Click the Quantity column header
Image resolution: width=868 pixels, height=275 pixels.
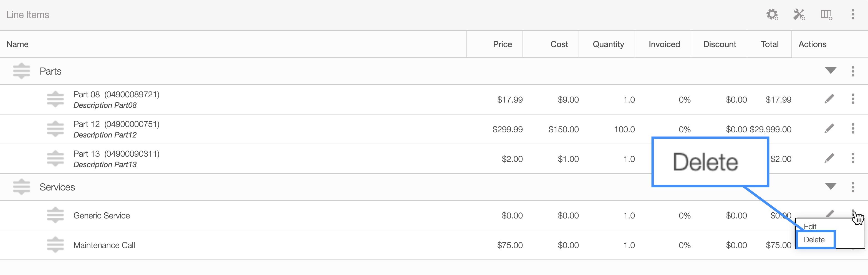(x=608, y=44)
